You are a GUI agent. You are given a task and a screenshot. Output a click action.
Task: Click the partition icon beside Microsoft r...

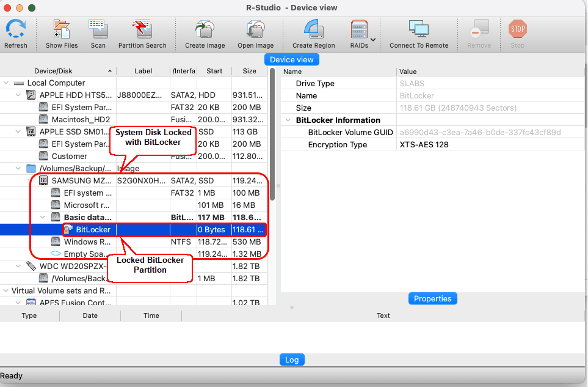pyautogui.click(x=56, y=205)
